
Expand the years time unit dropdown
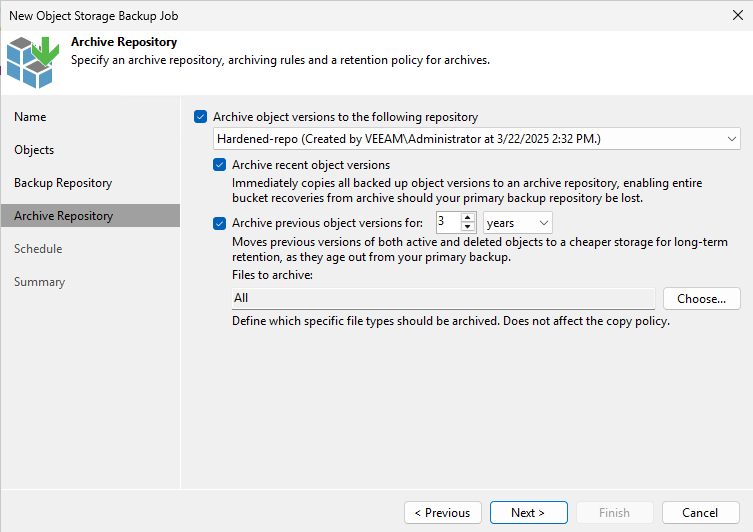[518, 223]
